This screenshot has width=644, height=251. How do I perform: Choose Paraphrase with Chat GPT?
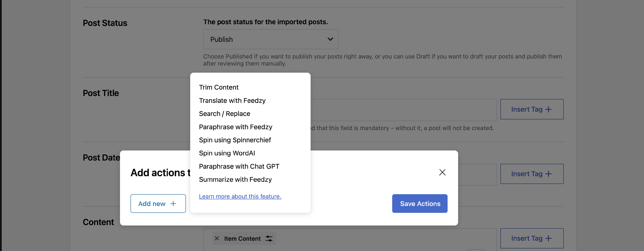(239, 166)
